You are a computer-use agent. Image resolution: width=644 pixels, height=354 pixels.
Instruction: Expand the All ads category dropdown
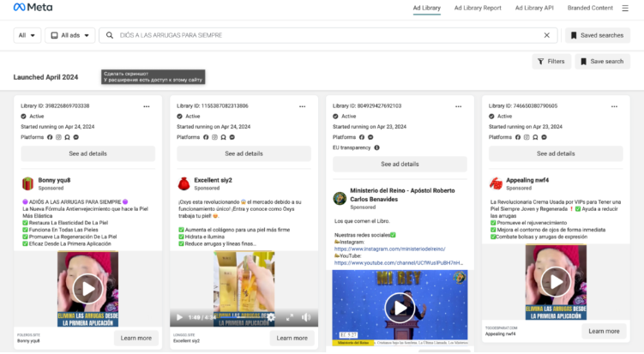[x=69, y=35]
